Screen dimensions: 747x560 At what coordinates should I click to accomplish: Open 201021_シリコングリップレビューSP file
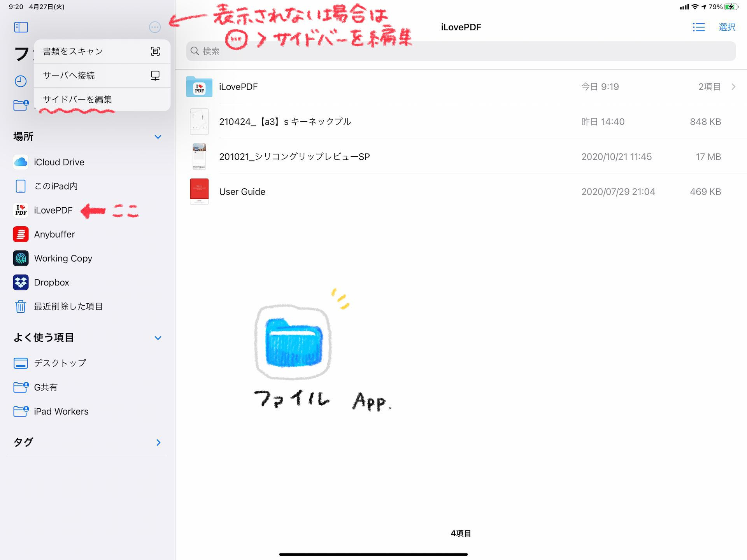pyautogui.click(x=295, y=157)
